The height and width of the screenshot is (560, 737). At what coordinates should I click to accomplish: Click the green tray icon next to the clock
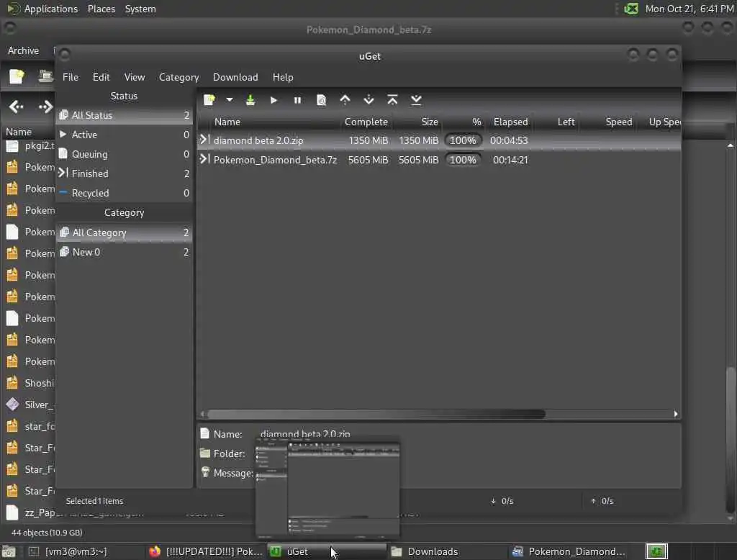coord(630,9)
